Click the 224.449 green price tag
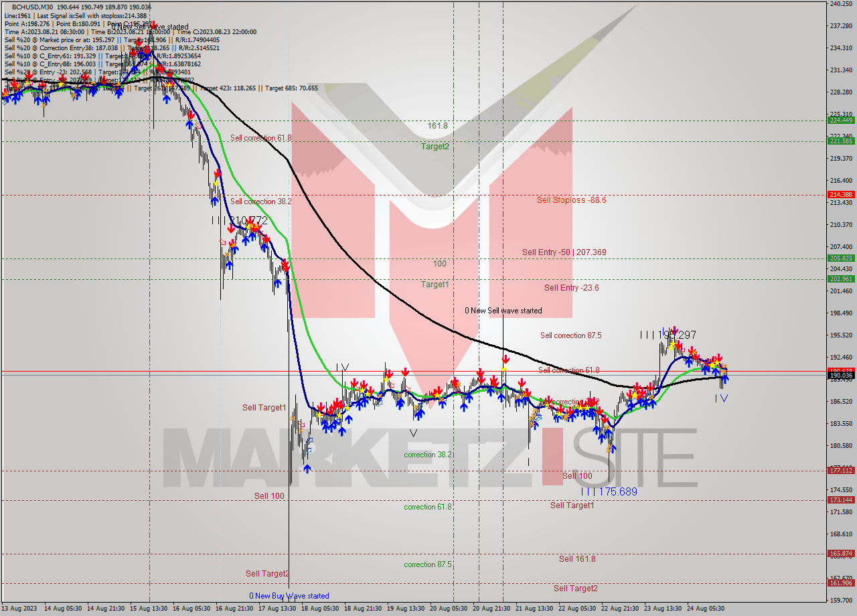 (x=840, y=120)
